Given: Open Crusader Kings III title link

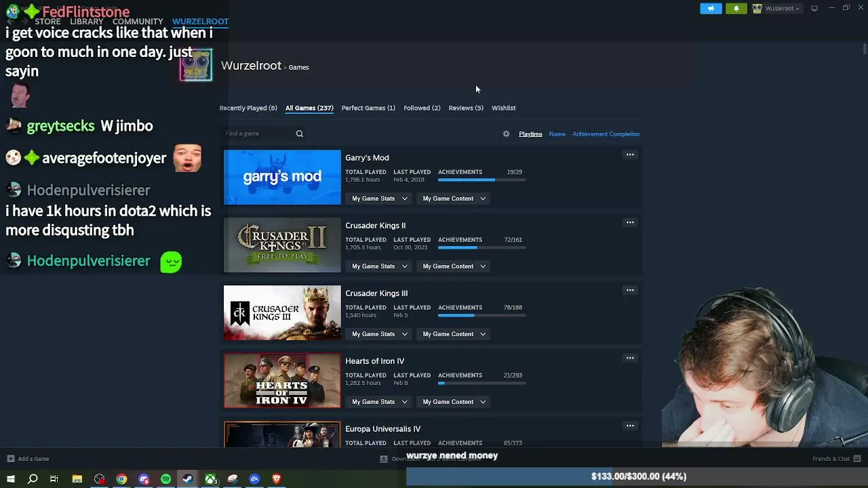Looking at the screenshot, I should tap(376, 293).
